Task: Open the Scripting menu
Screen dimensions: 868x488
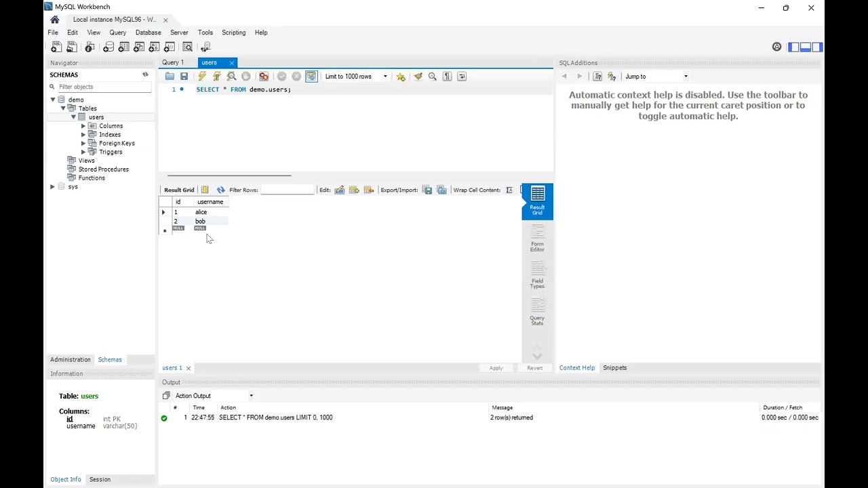Action: 234,33
